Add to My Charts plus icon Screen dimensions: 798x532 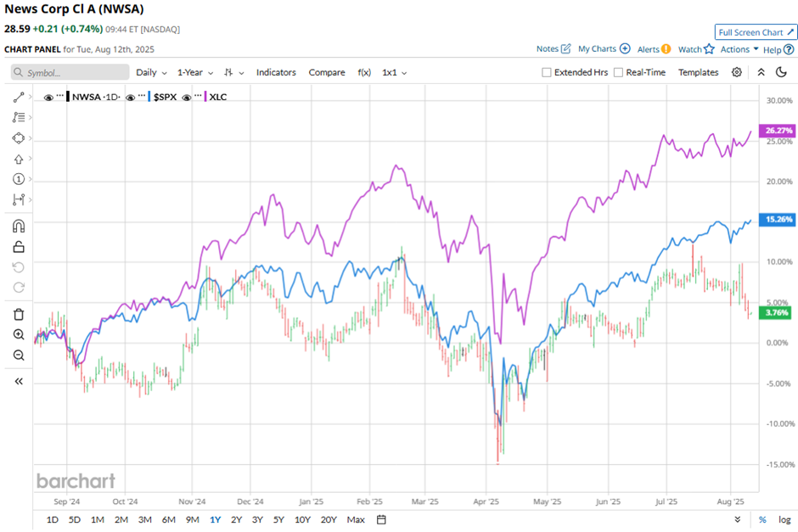coord(625,49)
